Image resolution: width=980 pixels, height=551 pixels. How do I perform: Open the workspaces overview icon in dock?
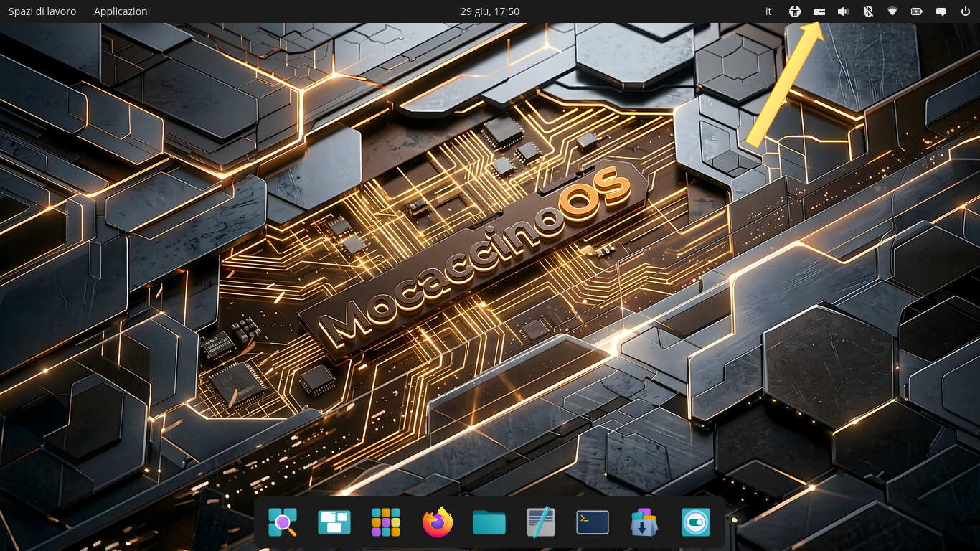coord(334,522)
